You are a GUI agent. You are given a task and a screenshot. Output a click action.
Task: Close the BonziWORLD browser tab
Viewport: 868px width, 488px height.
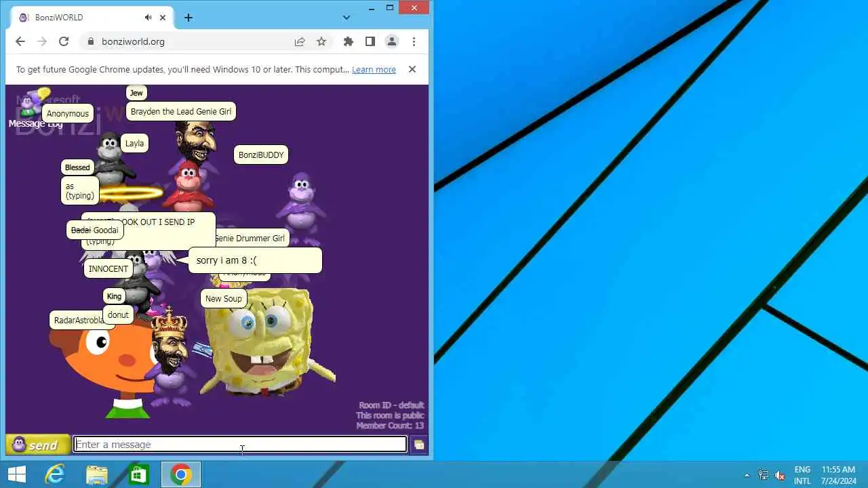click(163, 18)
